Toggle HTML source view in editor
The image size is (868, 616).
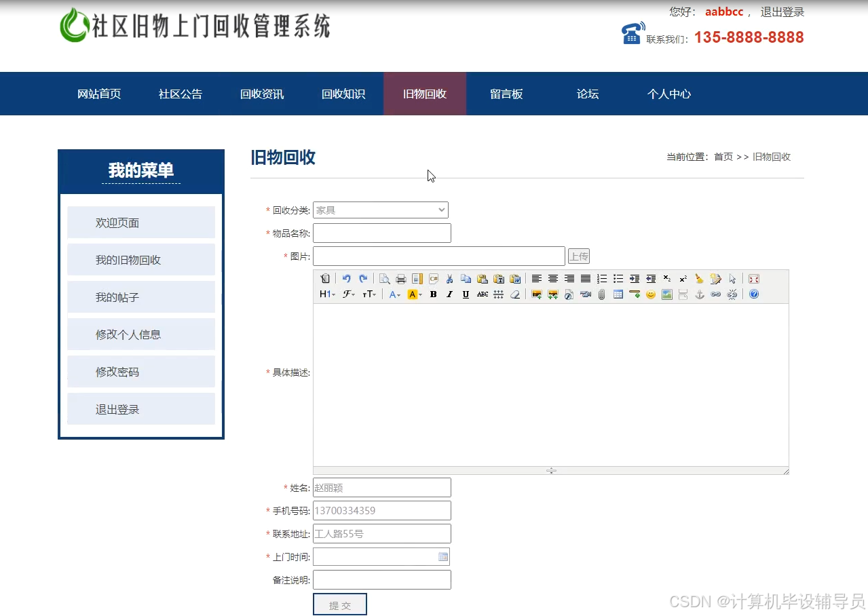point(325,279)
